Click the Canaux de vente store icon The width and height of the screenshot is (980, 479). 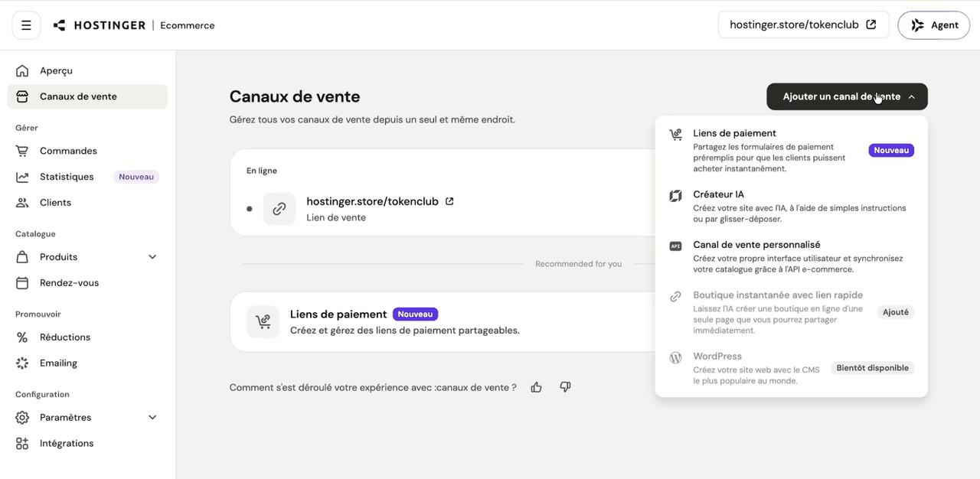pos(22,96)
